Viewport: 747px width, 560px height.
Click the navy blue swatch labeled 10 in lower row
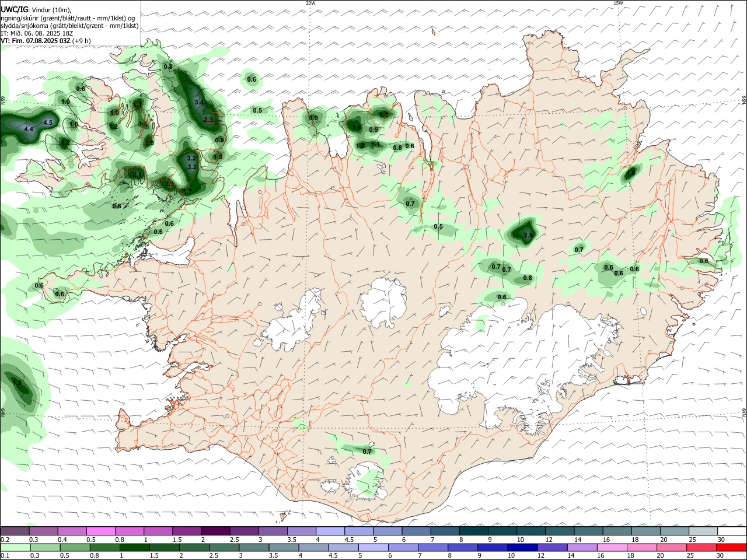[521, 547]
